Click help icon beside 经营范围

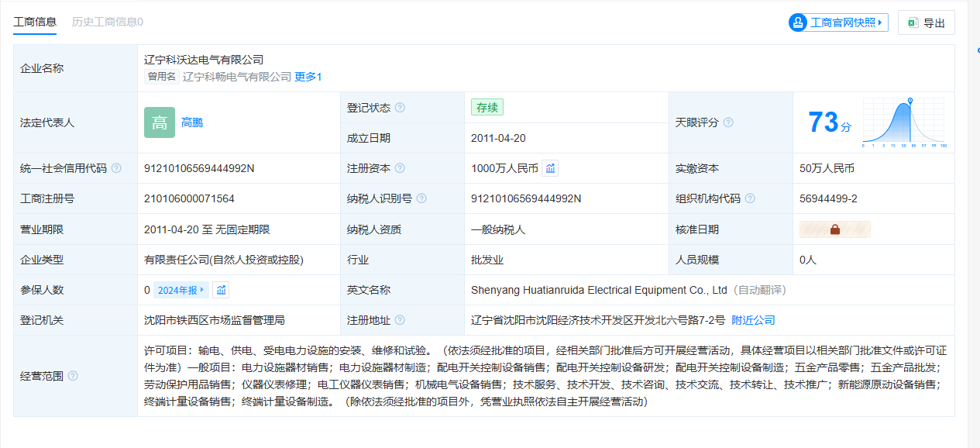[73, 376]
